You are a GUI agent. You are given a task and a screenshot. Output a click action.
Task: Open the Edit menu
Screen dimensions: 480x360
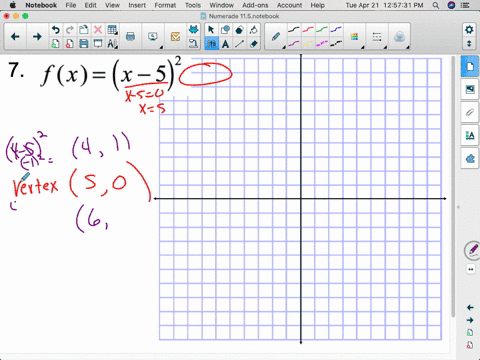(90, 5)
